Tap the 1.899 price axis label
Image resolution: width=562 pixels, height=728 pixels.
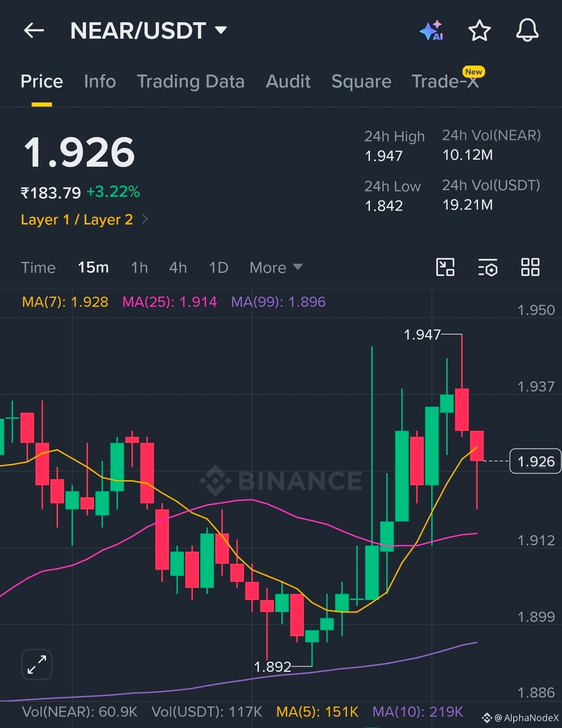coord(536,617)
